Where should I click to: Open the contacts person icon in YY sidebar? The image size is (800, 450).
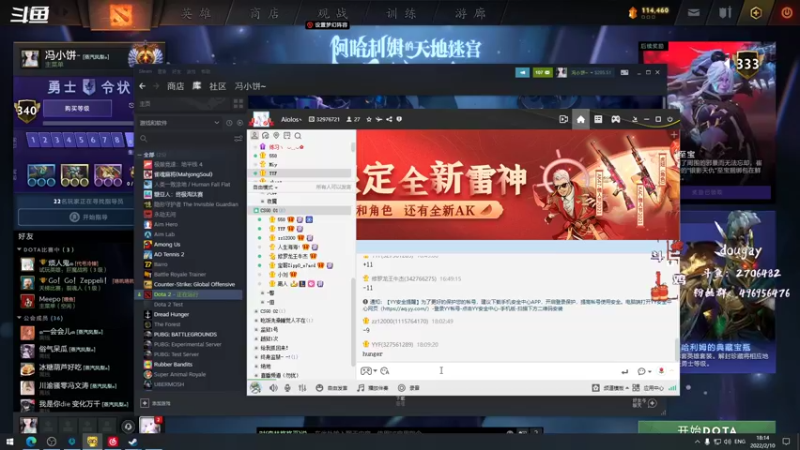(255, 135)
